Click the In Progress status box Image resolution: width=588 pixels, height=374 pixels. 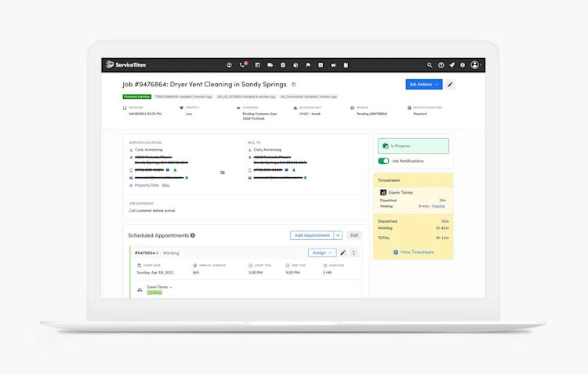(x=413, y=146)
